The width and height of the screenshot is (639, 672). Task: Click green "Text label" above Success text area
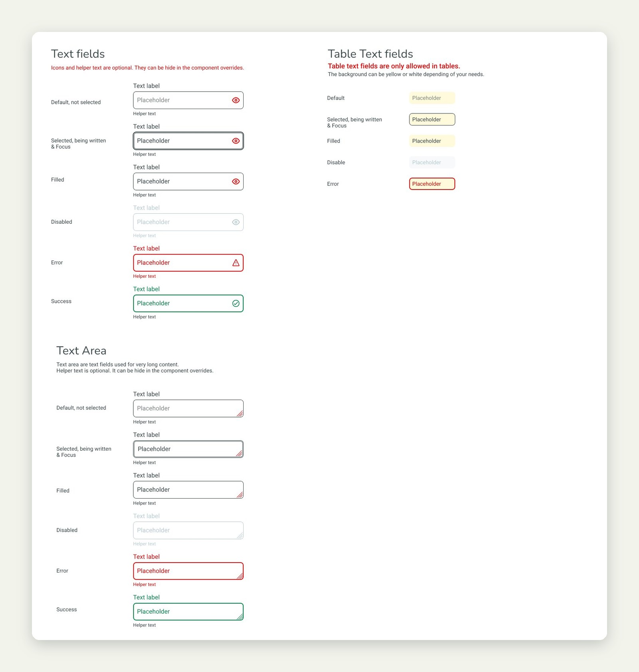coord(146,597)
